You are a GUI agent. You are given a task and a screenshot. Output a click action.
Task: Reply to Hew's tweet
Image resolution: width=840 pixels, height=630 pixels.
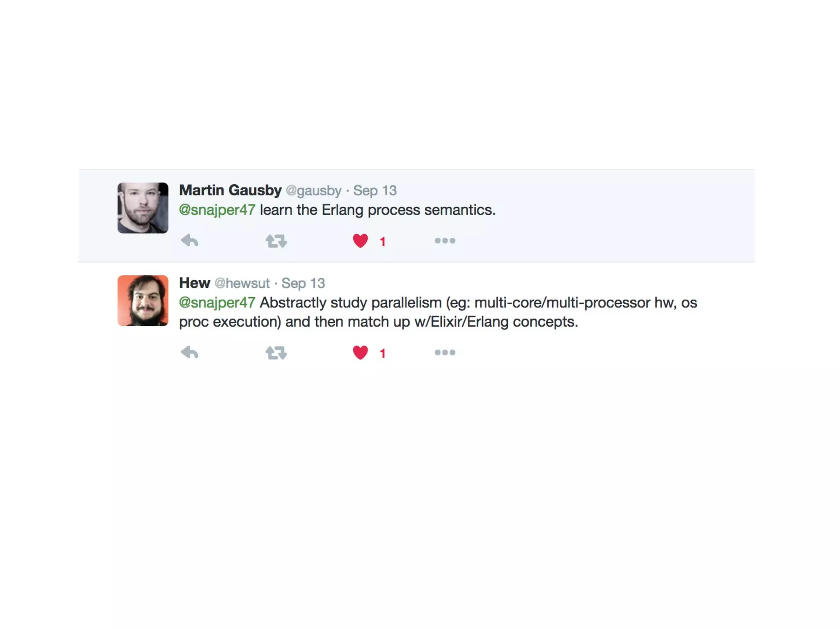pos(189,352)
